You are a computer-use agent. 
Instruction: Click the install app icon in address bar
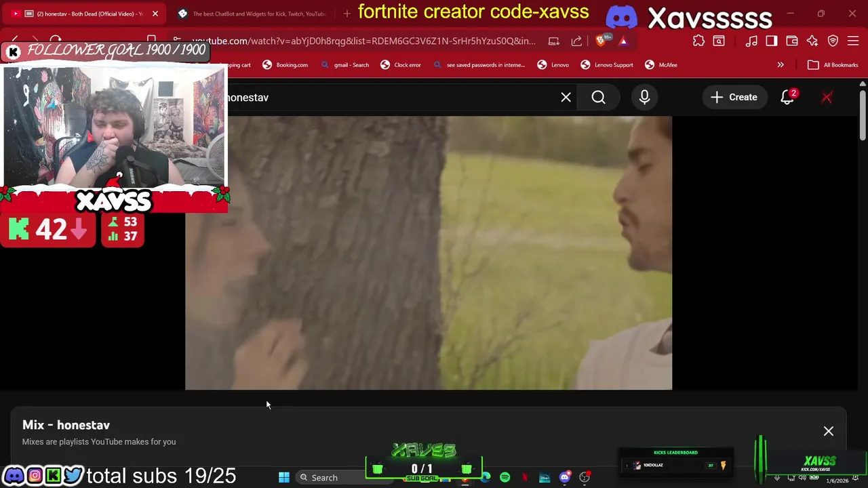(x=553, y=41)
